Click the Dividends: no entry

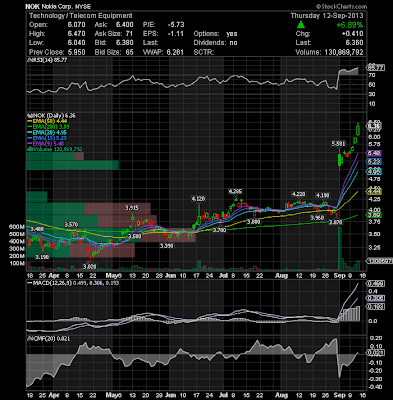tap(215, 43)
